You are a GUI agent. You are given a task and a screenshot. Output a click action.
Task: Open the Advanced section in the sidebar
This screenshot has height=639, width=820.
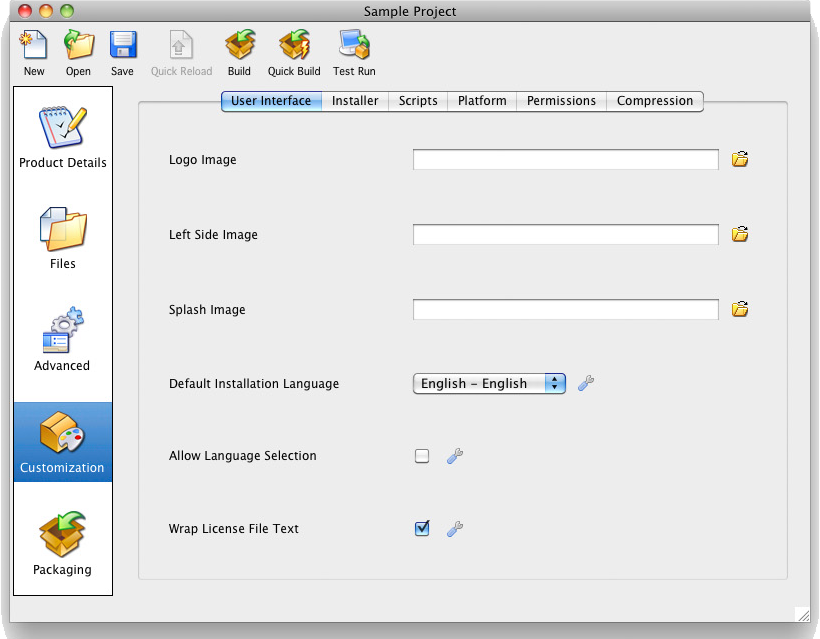click(x=63, y=339)
